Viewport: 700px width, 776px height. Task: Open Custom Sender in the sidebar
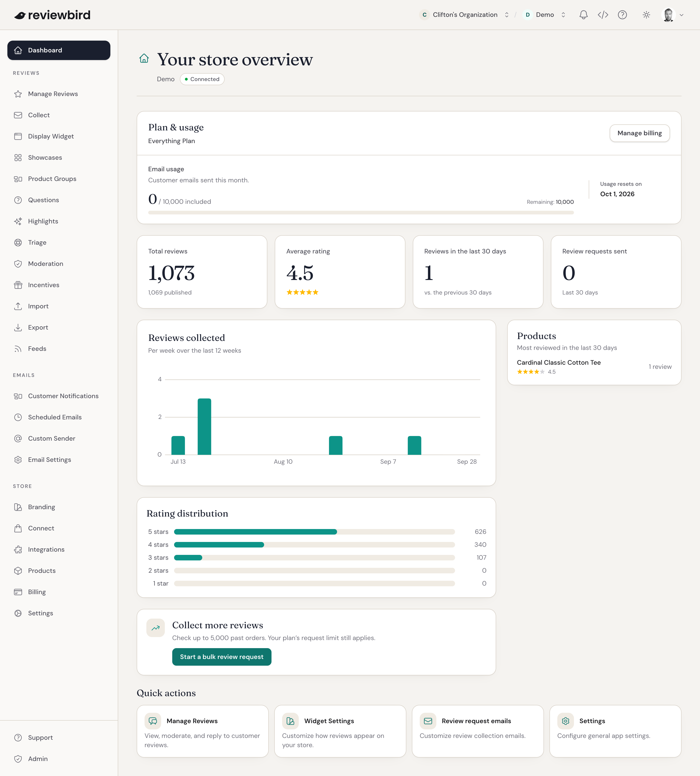point(59,438)
